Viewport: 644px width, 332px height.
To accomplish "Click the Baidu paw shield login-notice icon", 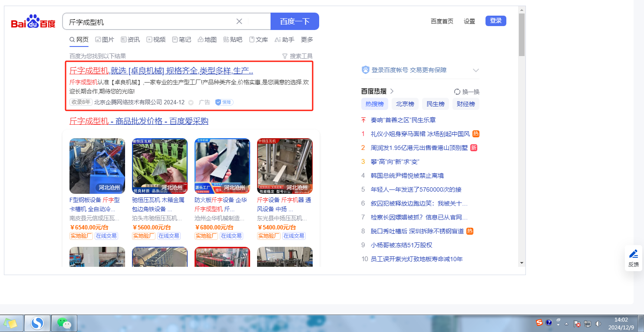I will pyautogui.click(x=366, y=70).
